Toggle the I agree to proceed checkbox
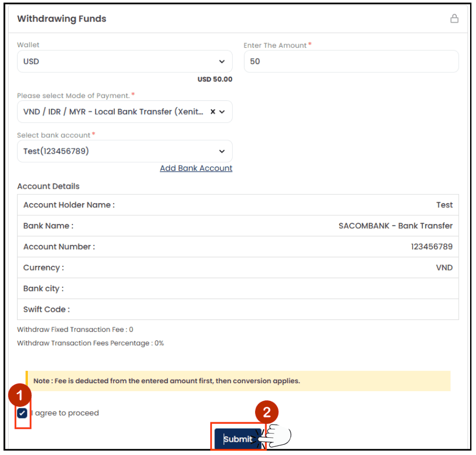 22,413
